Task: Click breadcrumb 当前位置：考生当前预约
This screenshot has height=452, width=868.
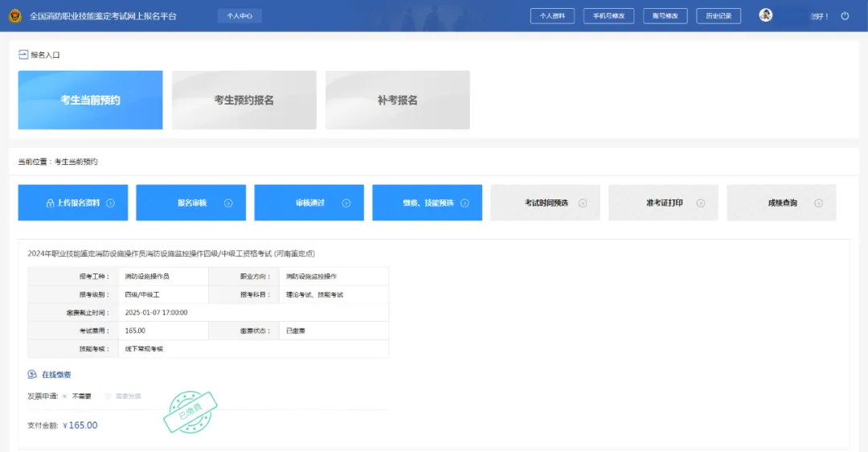Action: [58, 162]
